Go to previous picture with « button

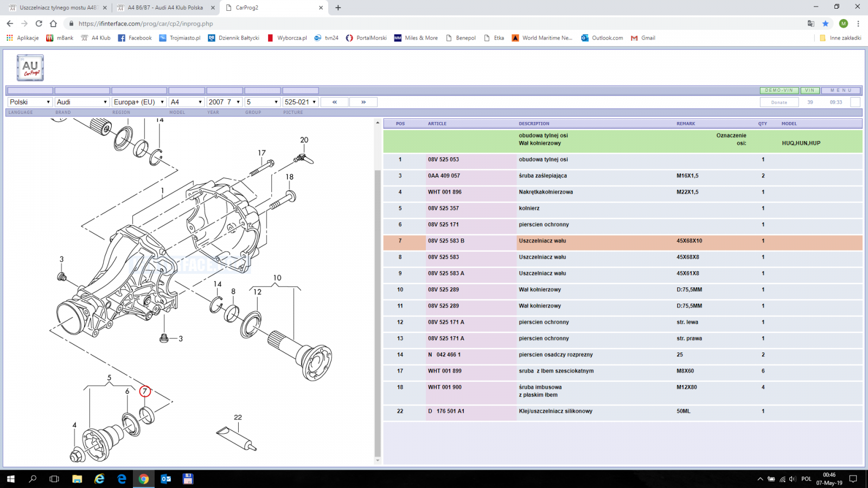click(x=335, y=102)
